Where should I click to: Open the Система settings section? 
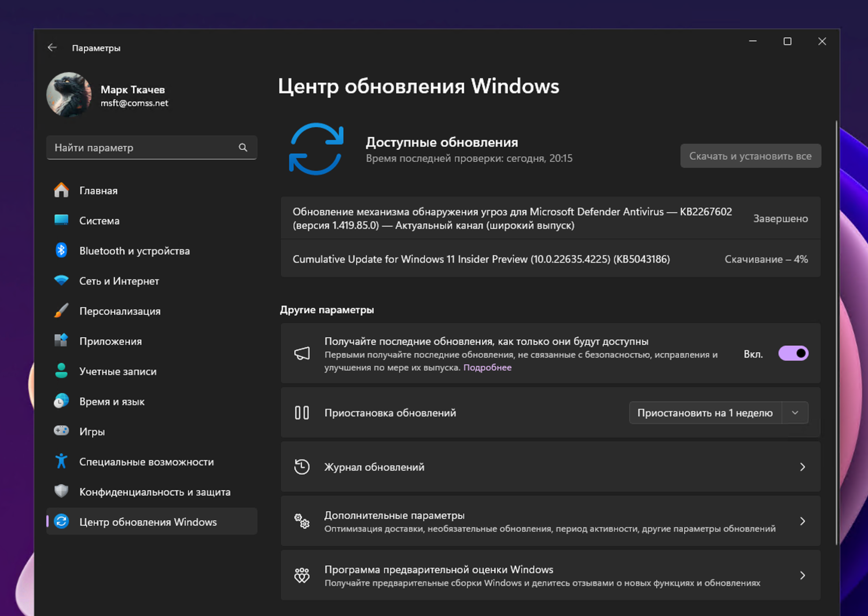(x=100, y=220)
